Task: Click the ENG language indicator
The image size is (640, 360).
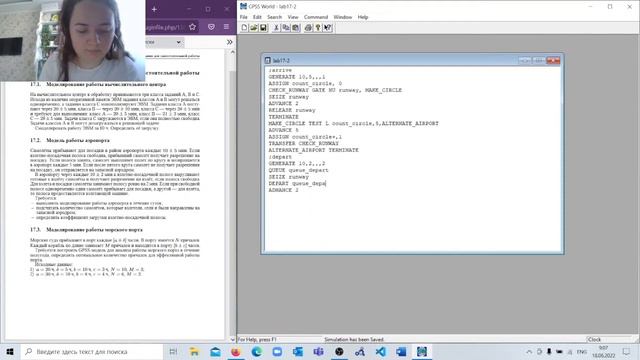Action: [582, 351]
